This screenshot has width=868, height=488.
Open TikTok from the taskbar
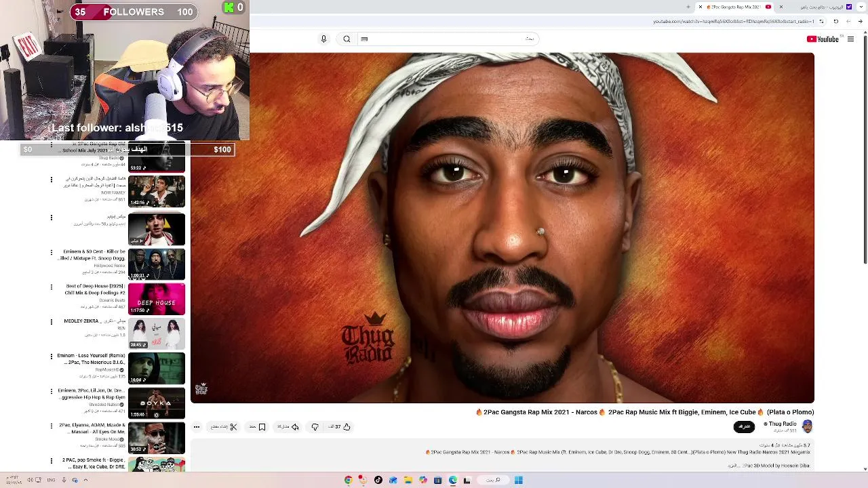tap(378, 480)
